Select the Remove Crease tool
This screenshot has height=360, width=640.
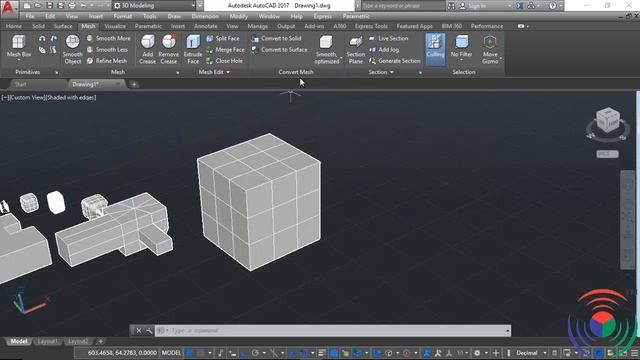(169, 49)
